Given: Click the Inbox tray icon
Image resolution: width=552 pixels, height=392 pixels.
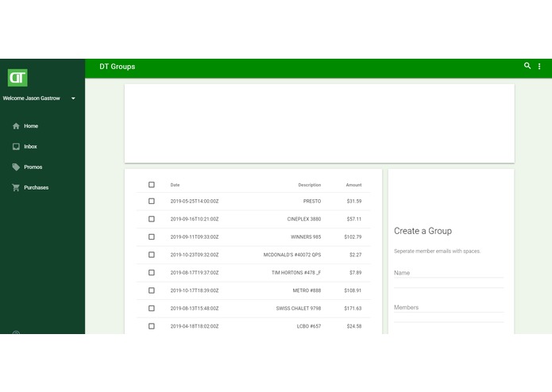Looking at the screenshot, I should tap(16, 147).
